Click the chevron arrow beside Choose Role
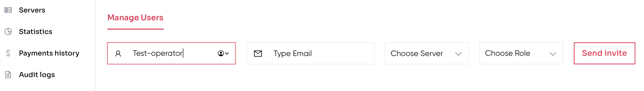Screen dimensions: 644x91 pos(553,54)
